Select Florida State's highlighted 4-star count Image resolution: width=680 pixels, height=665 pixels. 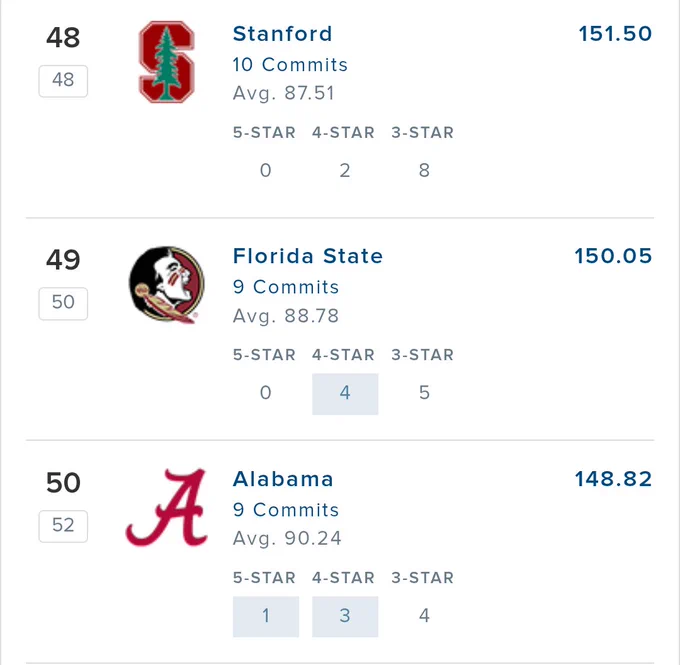345,394
